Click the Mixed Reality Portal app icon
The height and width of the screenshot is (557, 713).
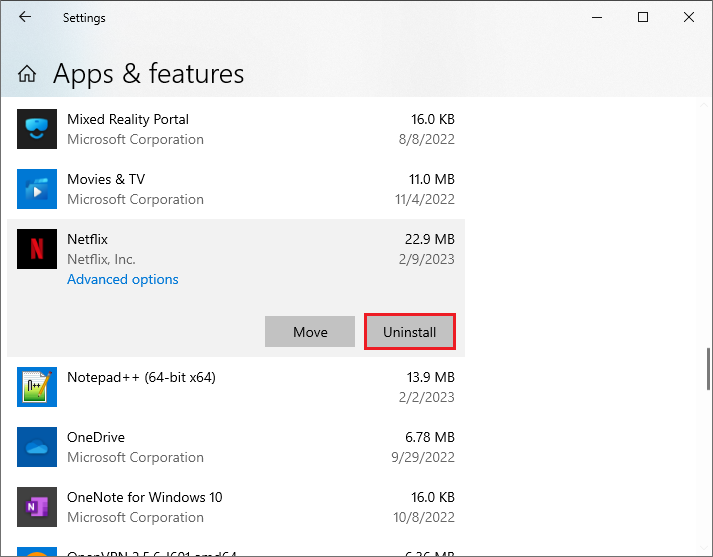click(37, 129)
